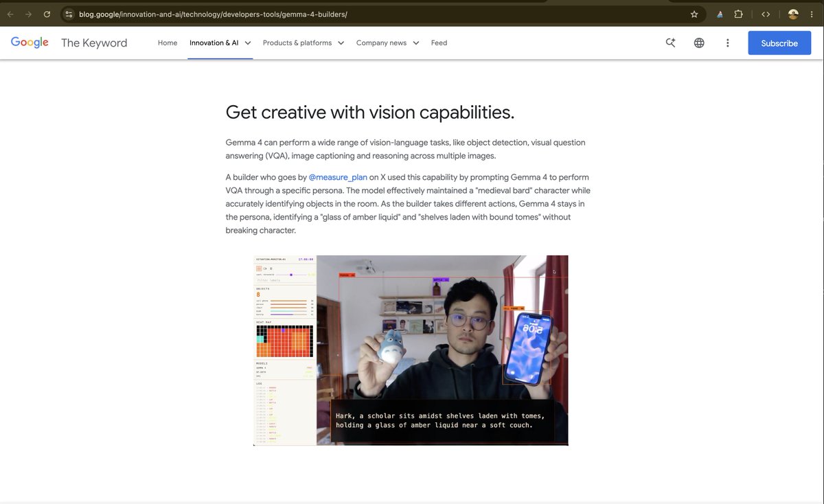
Task: Open The Keyword blog home title
Action: (94, 43)
